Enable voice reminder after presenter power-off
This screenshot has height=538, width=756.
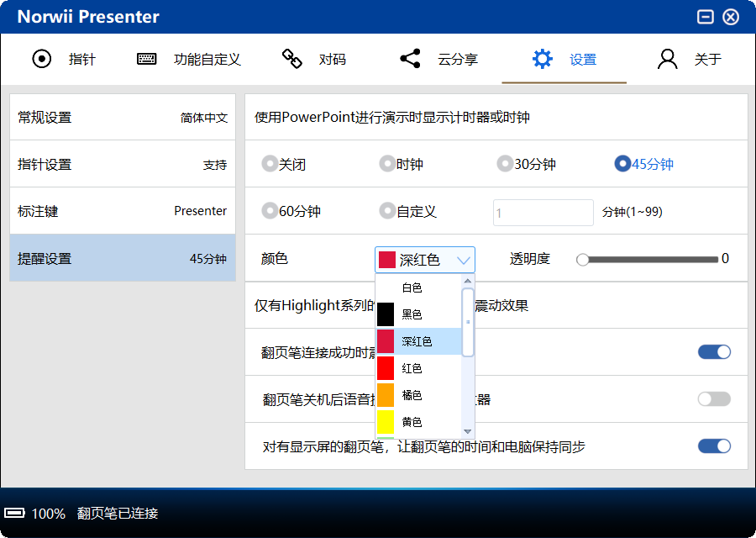click(x=714, y=399)
